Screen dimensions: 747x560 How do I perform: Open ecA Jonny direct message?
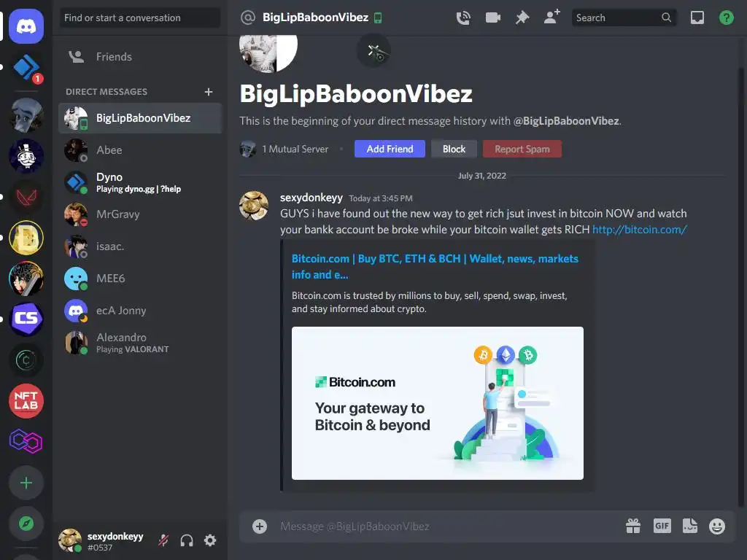coord(140,311)
